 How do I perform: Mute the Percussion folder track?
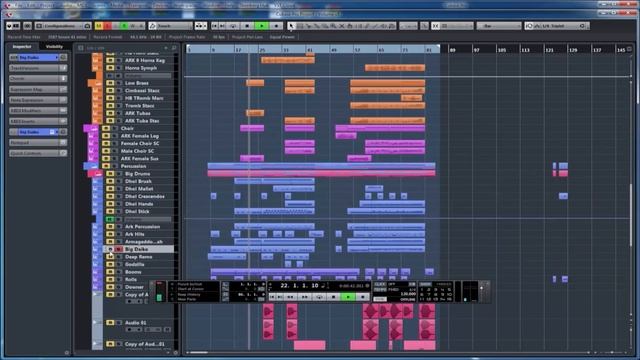tap(106, 166)
